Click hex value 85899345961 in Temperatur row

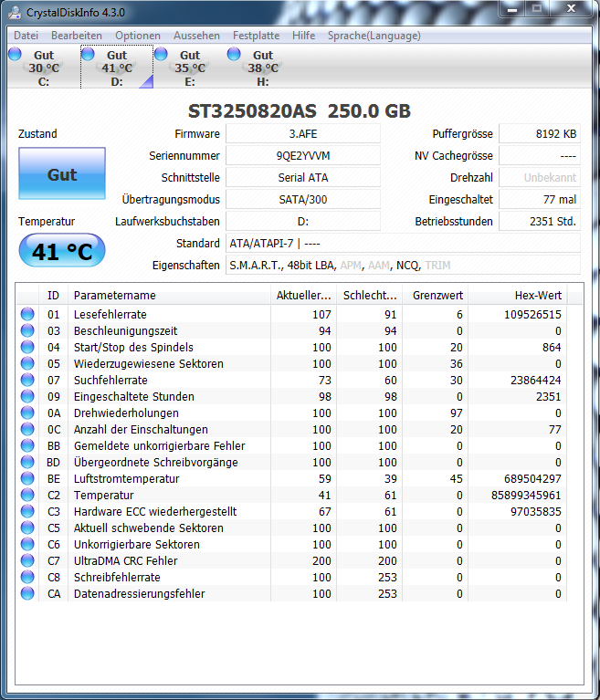pos(526,495)
